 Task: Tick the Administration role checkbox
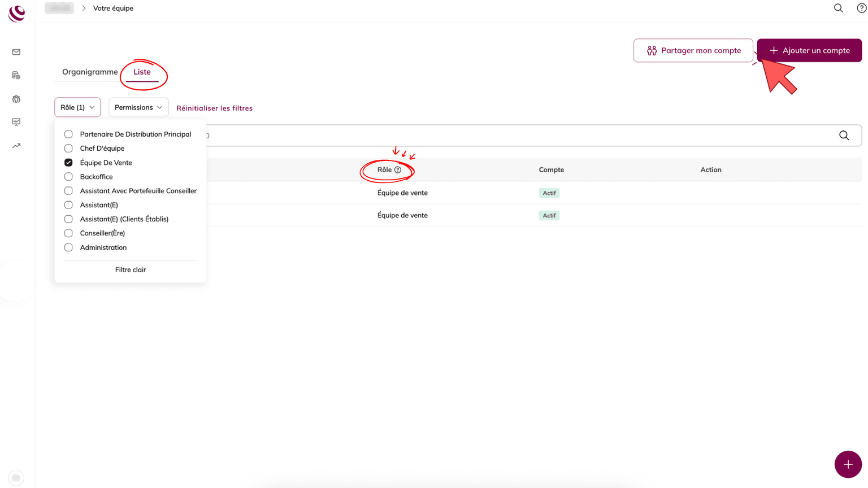[x=68, y=247]
